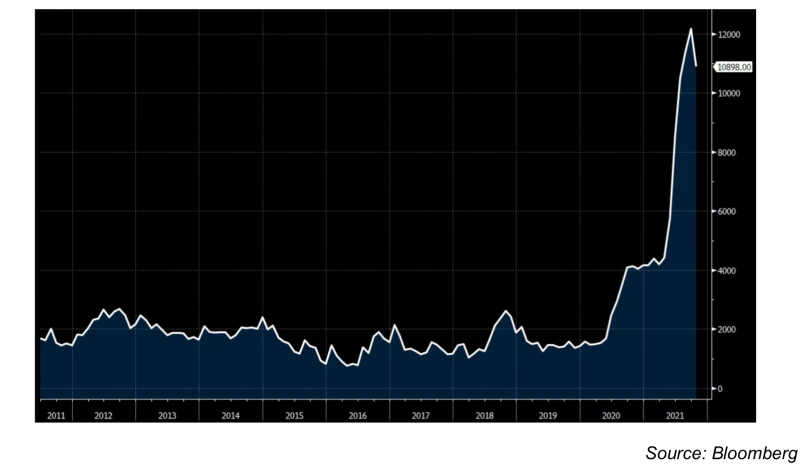Click the Source: Bloomberg caption text
800x467 pixels.
(x=720, y=452)
